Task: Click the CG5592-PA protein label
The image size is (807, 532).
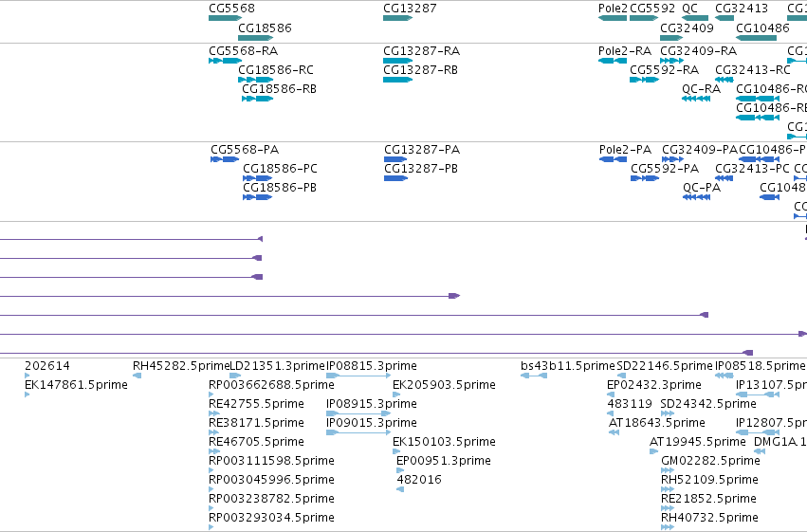Action: pyautogui.click(x=665, y=169)
